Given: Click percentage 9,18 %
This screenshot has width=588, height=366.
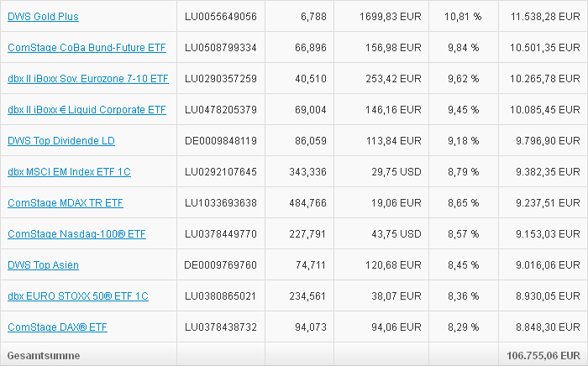Looking at the screenshot, I should (x=464, y=141).
